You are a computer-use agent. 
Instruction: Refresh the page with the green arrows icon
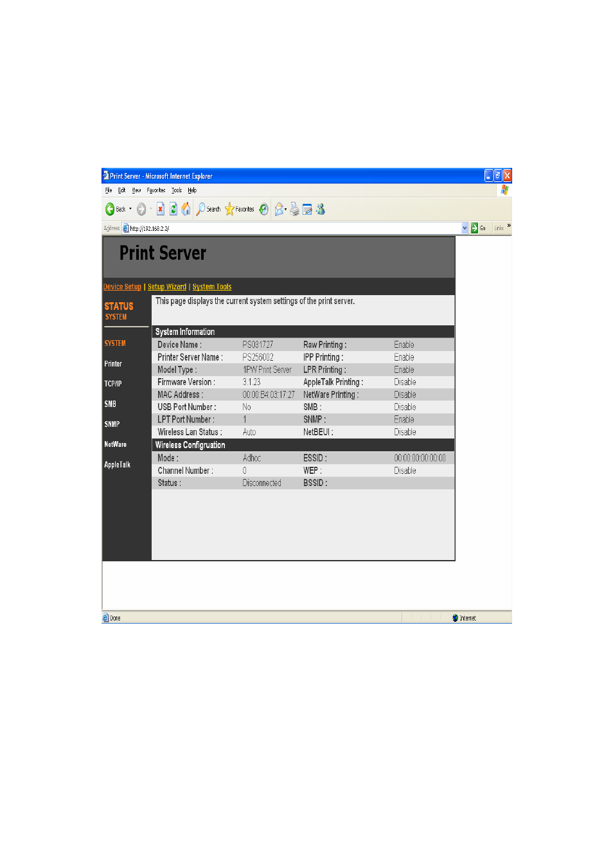(x=173, y=209)
